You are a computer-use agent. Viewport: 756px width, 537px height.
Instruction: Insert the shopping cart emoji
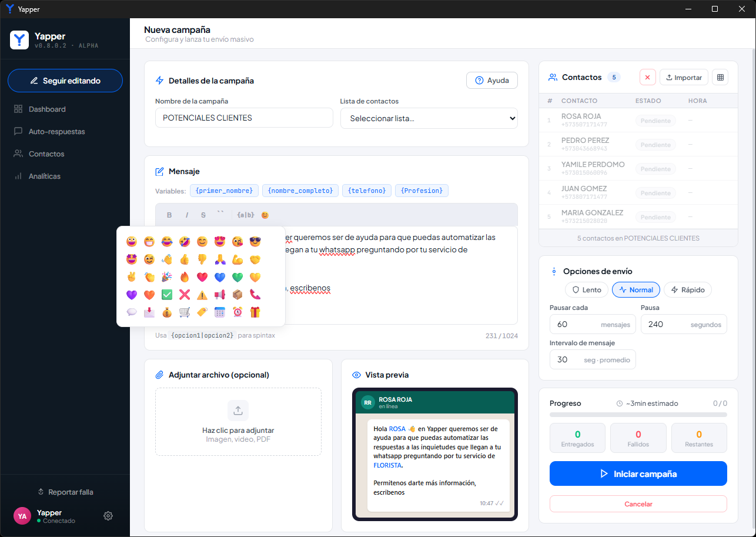pyautogui.click(x=185, y=312)
